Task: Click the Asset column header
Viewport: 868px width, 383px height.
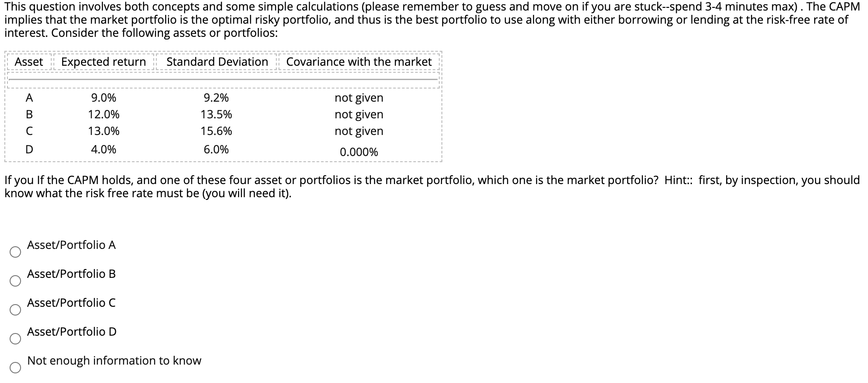Action: 29,62
